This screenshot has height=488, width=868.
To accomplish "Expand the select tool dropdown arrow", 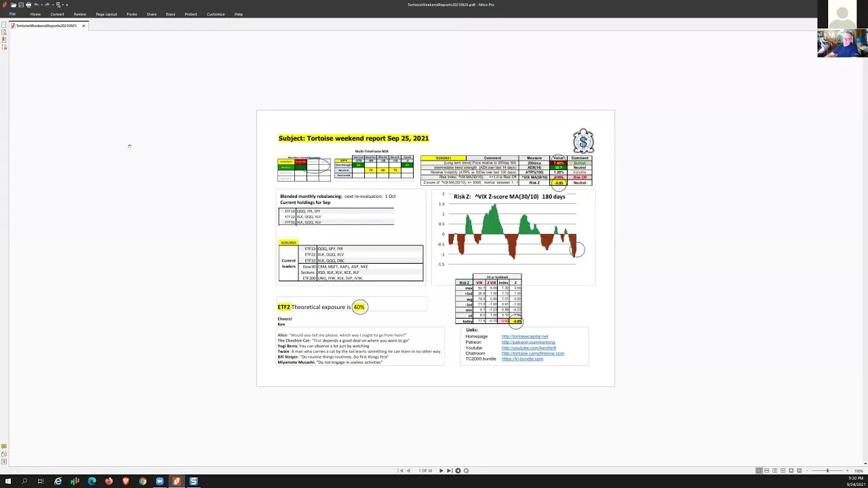I will click(x=63, y=5).
